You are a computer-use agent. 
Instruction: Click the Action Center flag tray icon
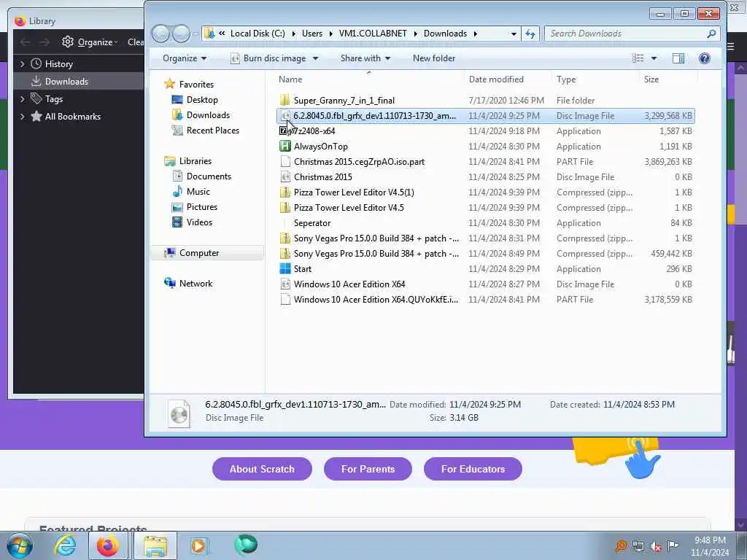point(673,545)
